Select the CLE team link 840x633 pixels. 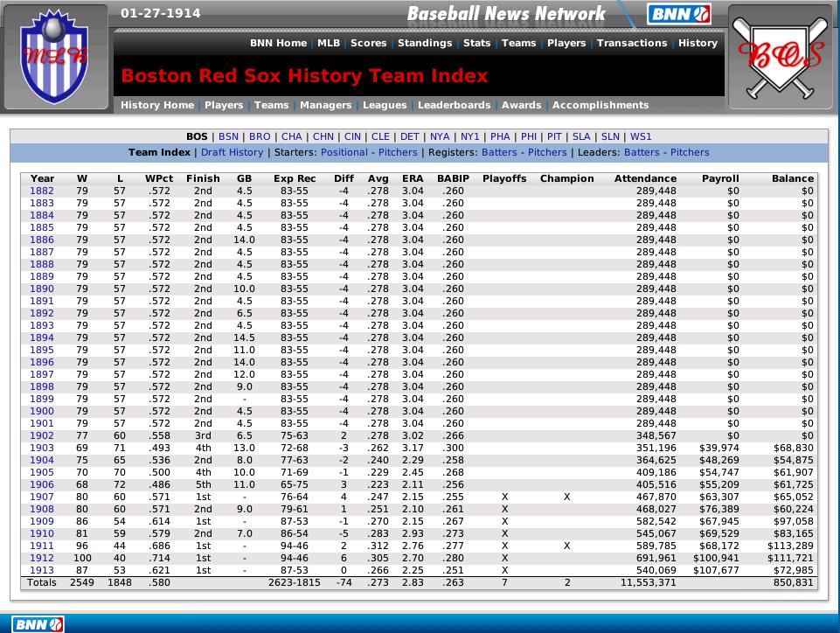point(380,136)
